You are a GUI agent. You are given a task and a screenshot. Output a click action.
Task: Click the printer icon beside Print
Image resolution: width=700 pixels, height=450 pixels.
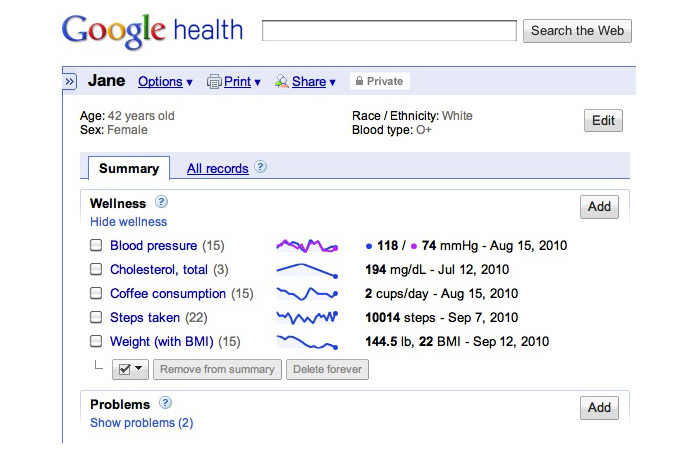pos(214,82)
